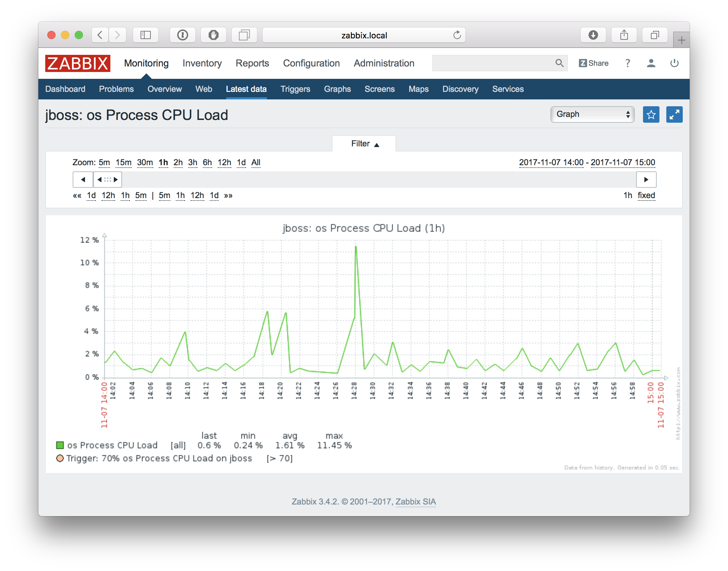Image resolution: width=728 pixels, height=571 pixels.
Task: Click the star/favorite icon for this graph
Action: (651, 115)
